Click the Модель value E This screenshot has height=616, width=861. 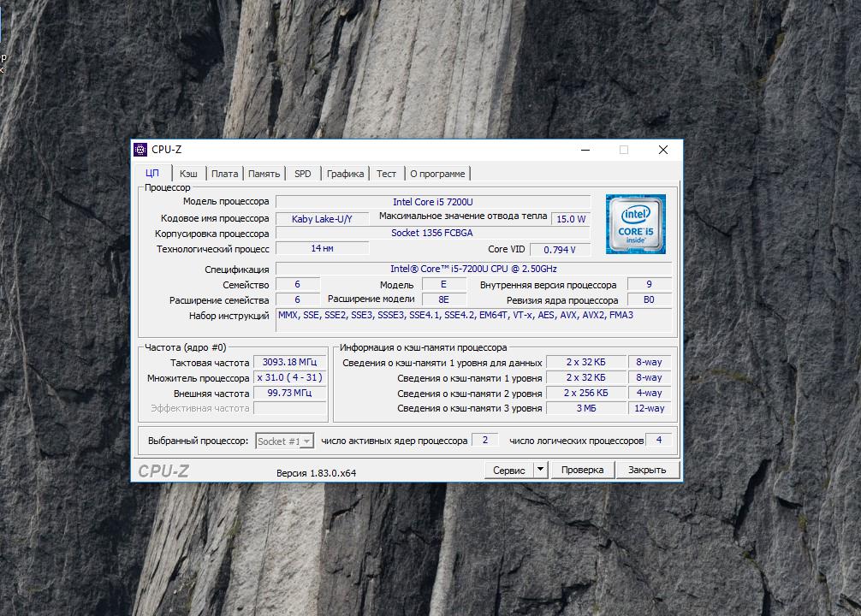pyautogui.click(x=443, y=284)
